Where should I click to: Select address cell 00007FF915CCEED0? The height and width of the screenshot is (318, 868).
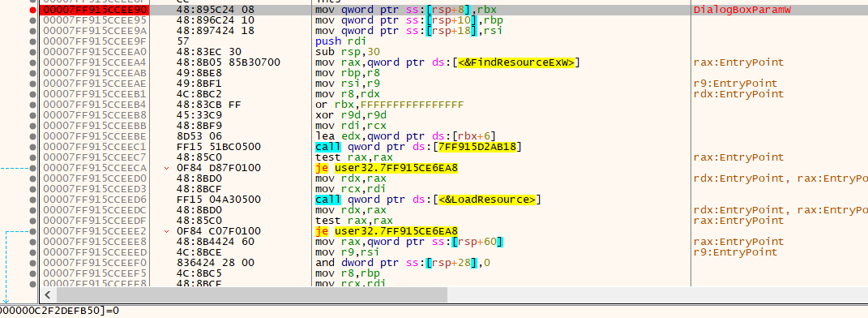click(95, 178)
